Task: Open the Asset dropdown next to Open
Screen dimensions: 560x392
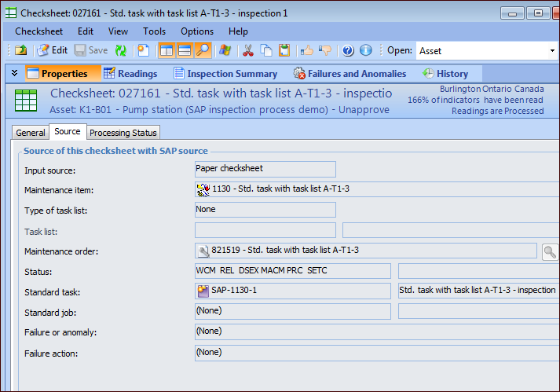Action: [x=551, y=51]
